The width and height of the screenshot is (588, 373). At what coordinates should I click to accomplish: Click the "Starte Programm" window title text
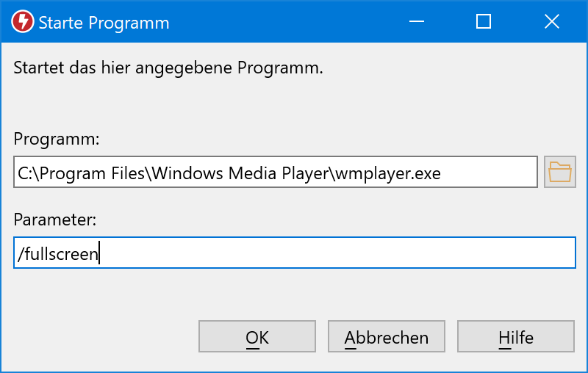(x=104, y=23)
